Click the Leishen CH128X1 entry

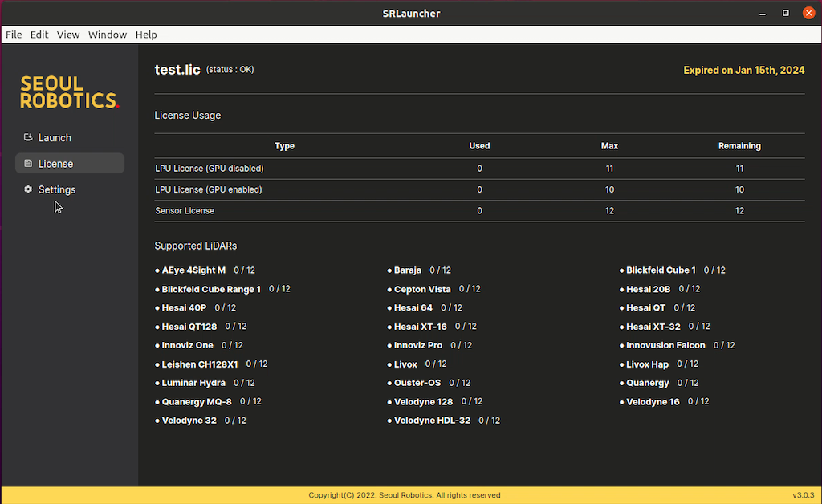pyautogui.click(x=211, y=364)
